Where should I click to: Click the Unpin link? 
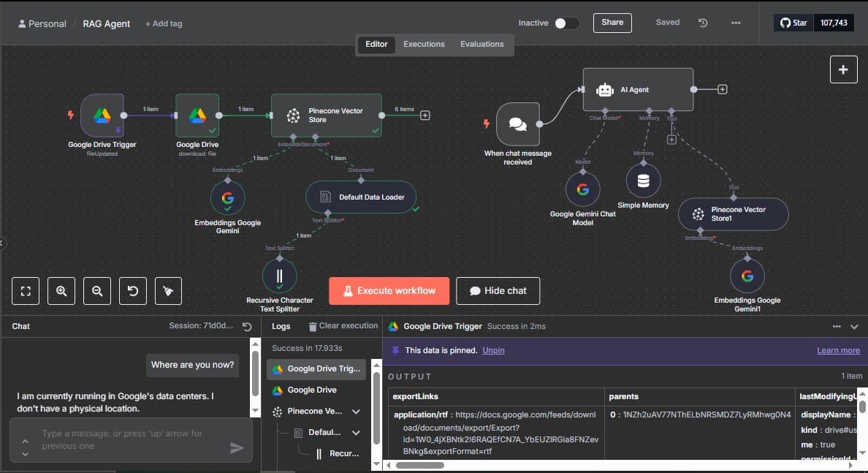click(493, 351)
